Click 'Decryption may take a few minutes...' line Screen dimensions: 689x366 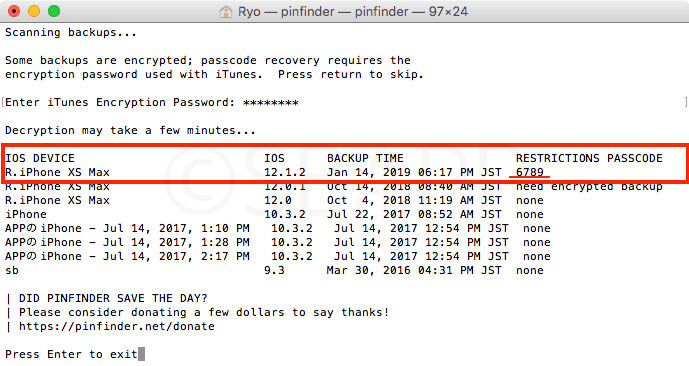point(130,130)
